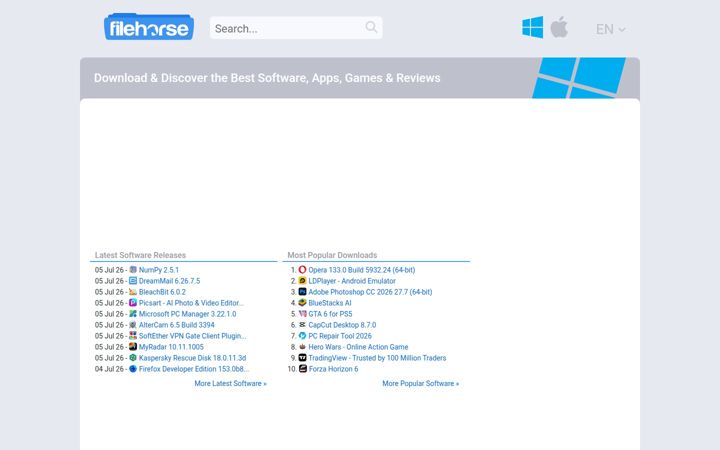Image resolution: width=720 pixels, height=450 pixels.
Task: Click the SoftEther VPN Gate icon
Action: (133, 336)
